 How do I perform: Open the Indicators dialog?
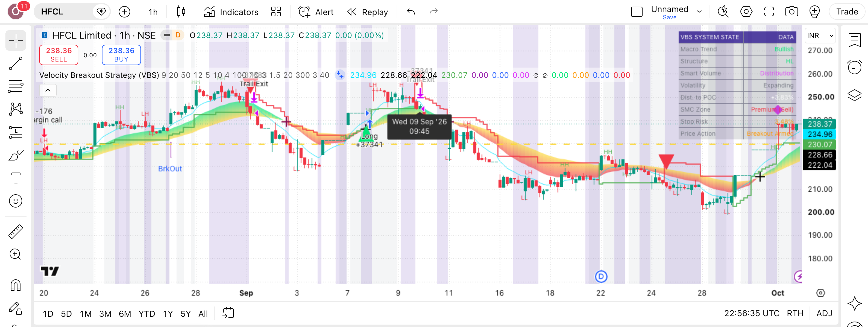click(x=231, y=12)
